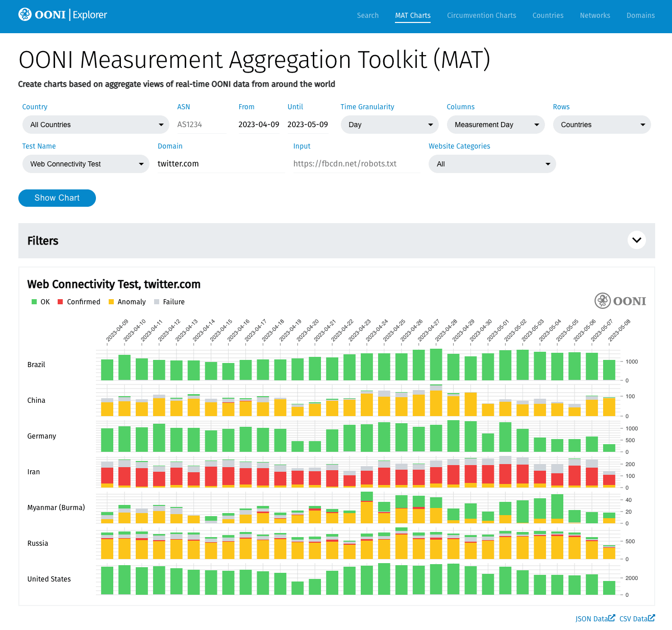Open the Country dropdown

tap(95, 125)
